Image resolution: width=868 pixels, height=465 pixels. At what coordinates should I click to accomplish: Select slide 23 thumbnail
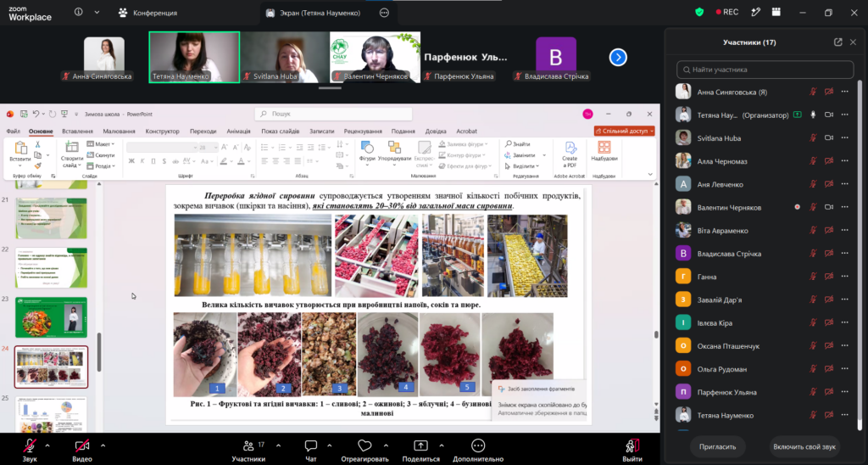[x=51, y=317]
